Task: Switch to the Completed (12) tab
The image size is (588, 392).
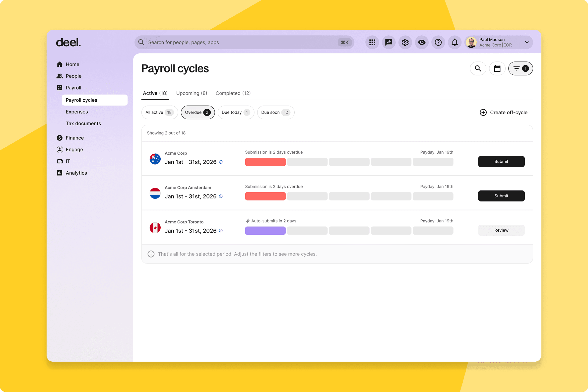Action: point(233,93)
